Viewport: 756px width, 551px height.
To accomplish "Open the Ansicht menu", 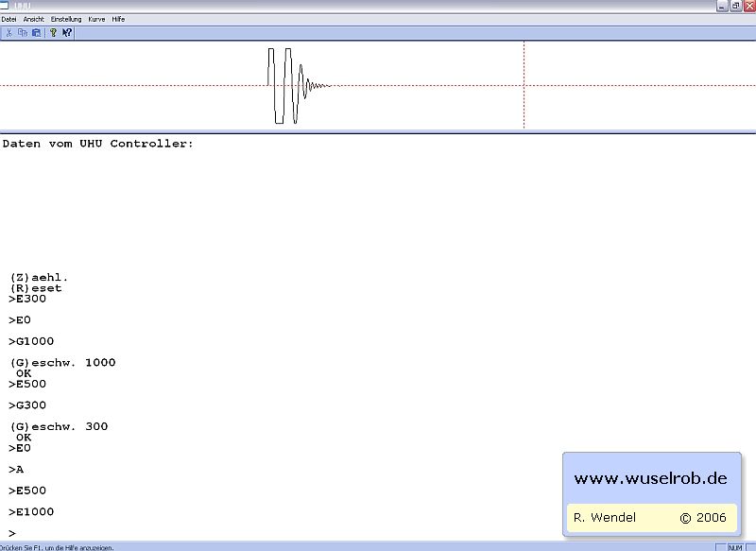I will pyautogui.click(x=33, y=19).
